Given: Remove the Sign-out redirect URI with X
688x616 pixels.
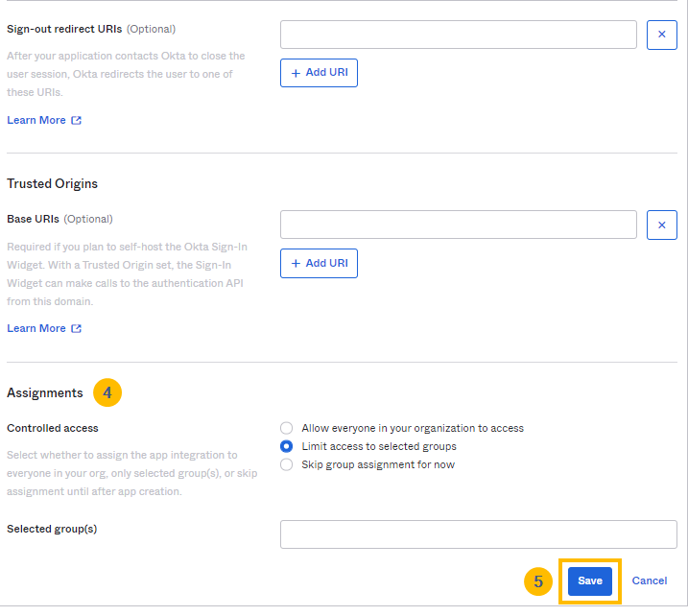Looking at the screenshot, I should coord(662,35).
